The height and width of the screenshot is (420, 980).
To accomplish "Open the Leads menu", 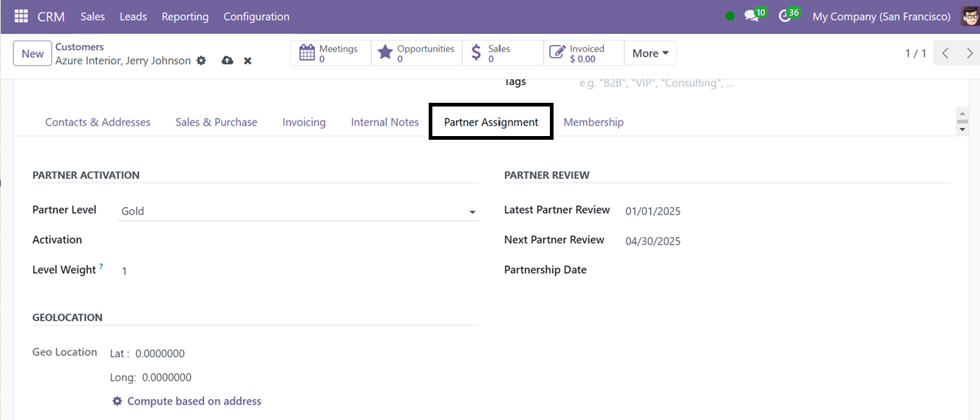I will (x=133, y=16).
